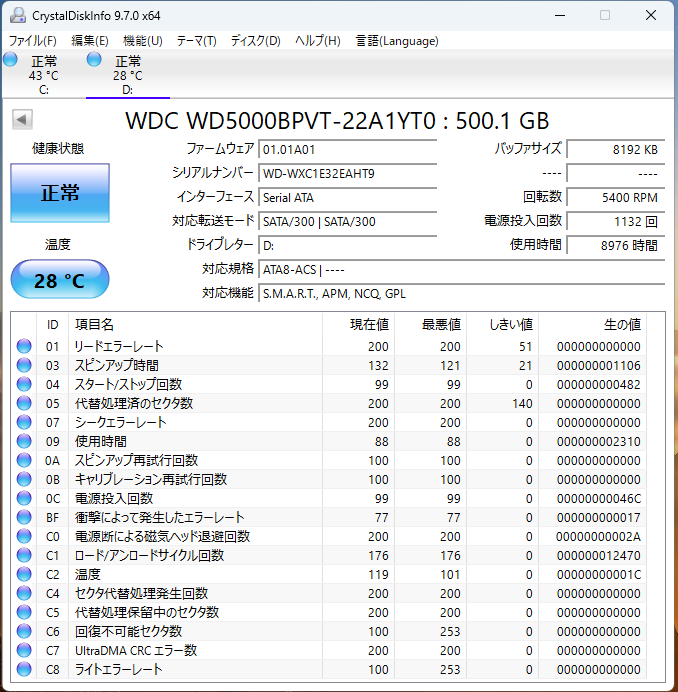Click the 最悪値 column header

[430, 325]
